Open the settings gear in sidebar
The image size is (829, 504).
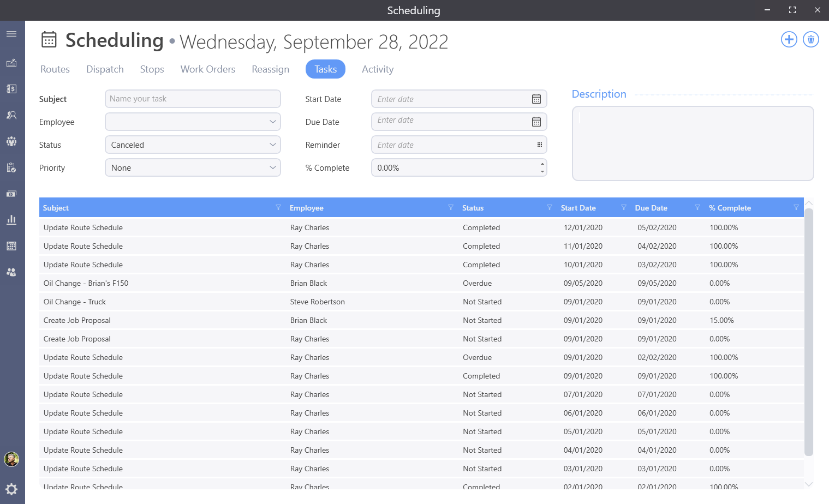coord(11,489)
